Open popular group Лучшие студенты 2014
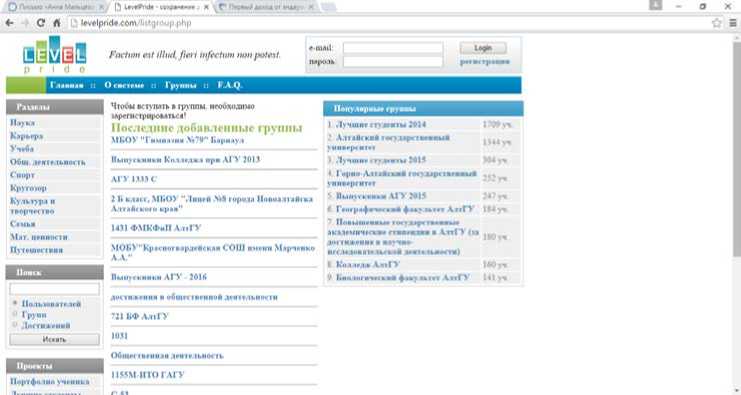The width and height of the screenshot is (741, 395). point(381,125)
